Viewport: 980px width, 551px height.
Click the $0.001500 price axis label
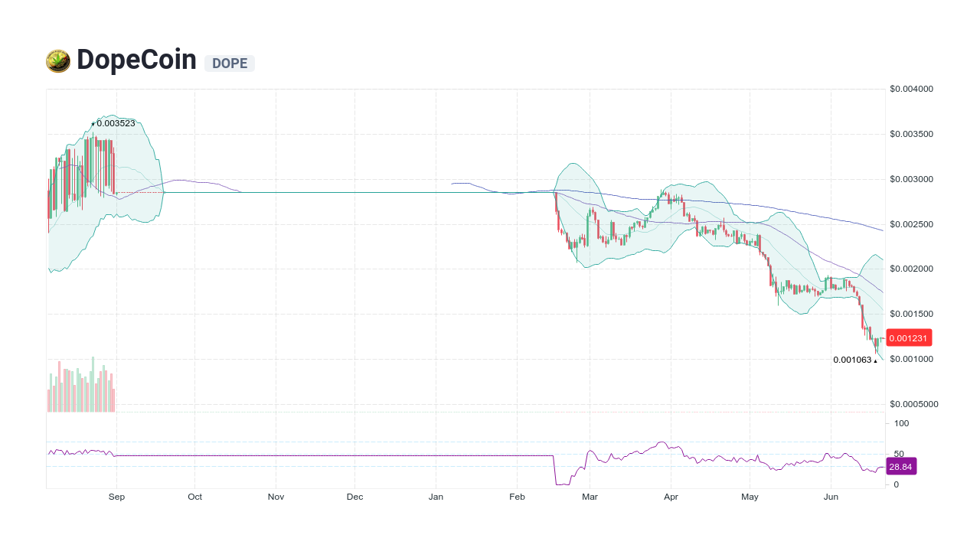point(912,314)
